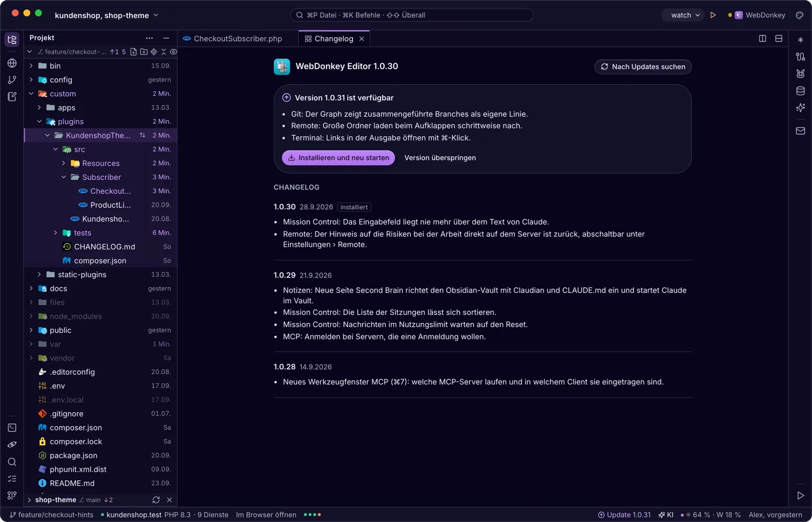Open the kundenshop, shop-theme project switcher
The image size is (812, 522).
[107, 15]
